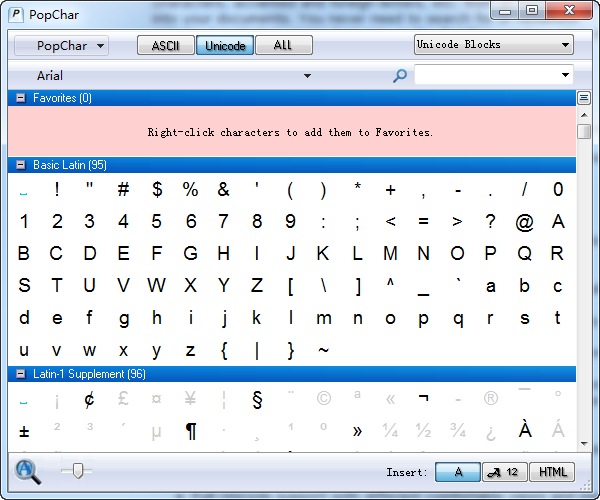This screenshot has width=600, height=500.
Task: Select the exclamation mark !
Action: click(x=57, y=189)
